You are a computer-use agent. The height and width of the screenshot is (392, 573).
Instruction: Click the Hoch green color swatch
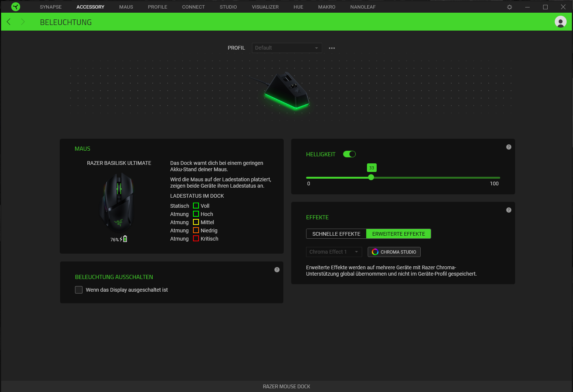pyautogui.click(x=196, y=214)
